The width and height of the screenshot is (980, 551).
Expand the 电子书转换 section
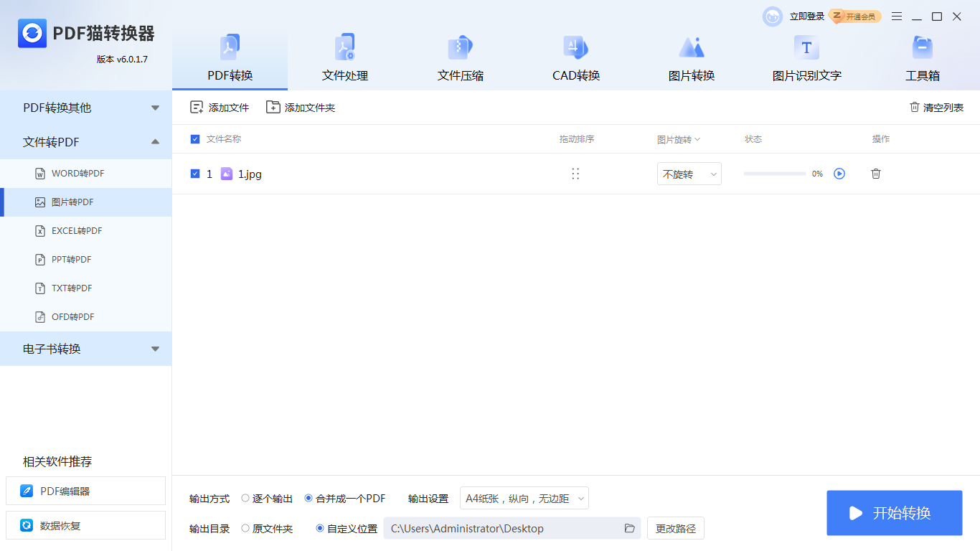[x=86, y=349]
